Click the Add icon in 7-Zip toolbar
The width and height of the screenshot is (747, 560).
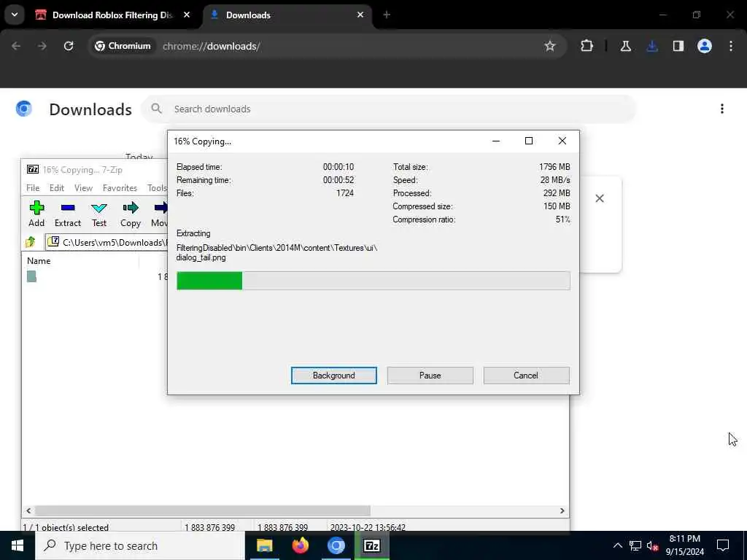[36, 208]
